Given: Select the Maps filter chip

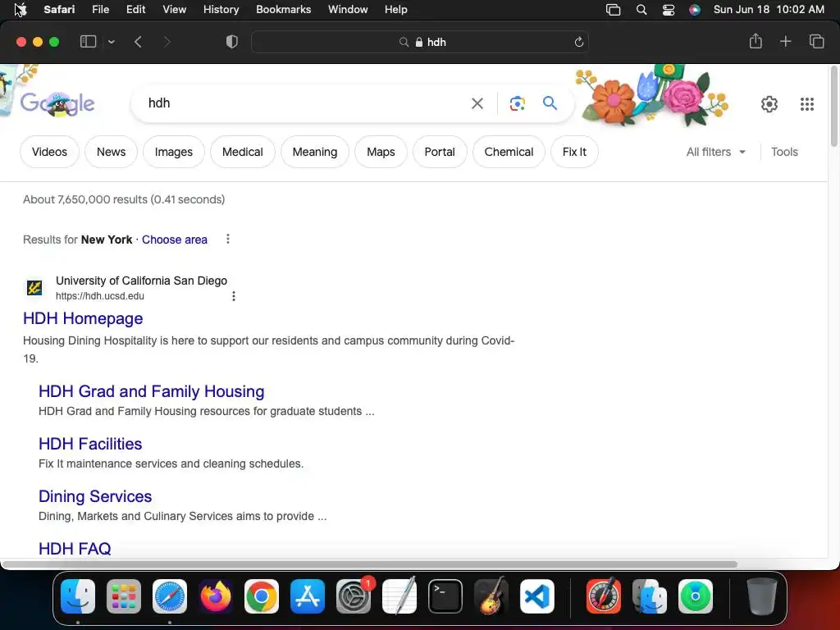Looking at the screenshot, I should [x=381, y=152].
